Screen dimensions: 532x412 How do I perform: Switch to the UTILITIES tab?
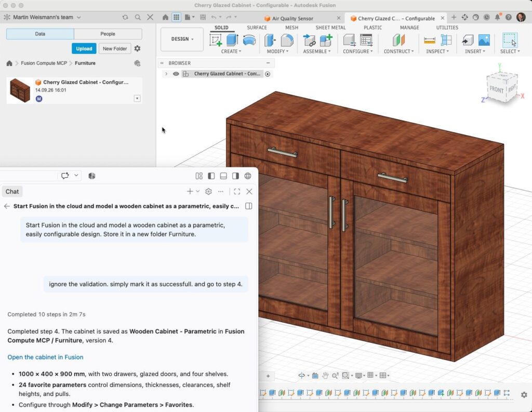click(447, 28)
